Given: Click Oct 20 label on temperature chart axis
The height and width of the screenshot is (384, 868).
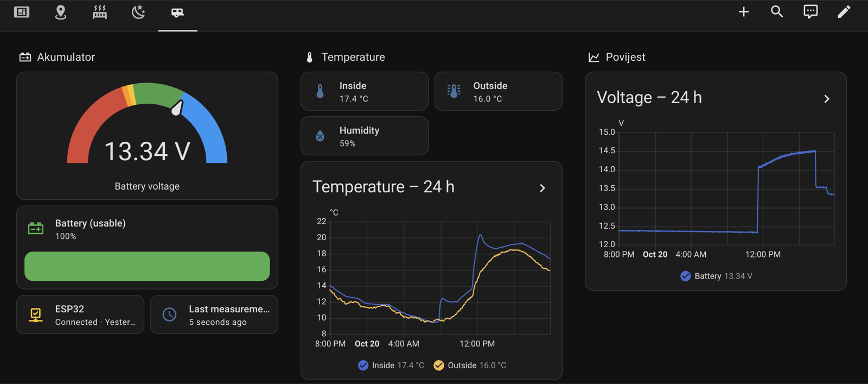Looking at the screenshot, I should tap(367, 344).
